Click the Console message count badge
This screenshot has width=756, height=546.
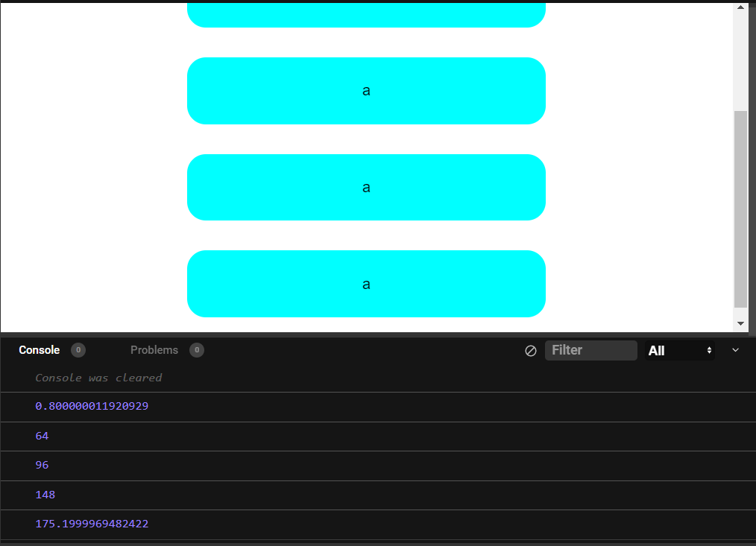pyautogui.click(x=78, y=350)
